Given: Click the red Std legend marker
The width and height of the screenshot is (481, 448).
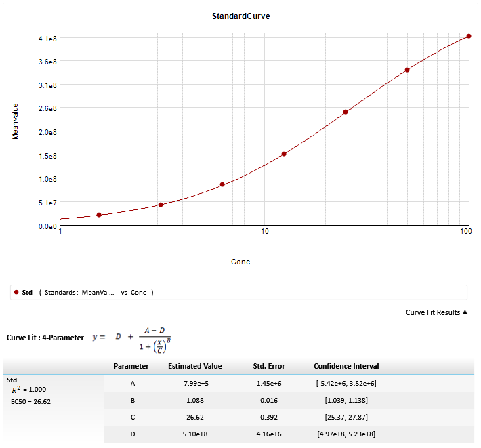Looking at the screenshot, I should click(x=16, y=293).
